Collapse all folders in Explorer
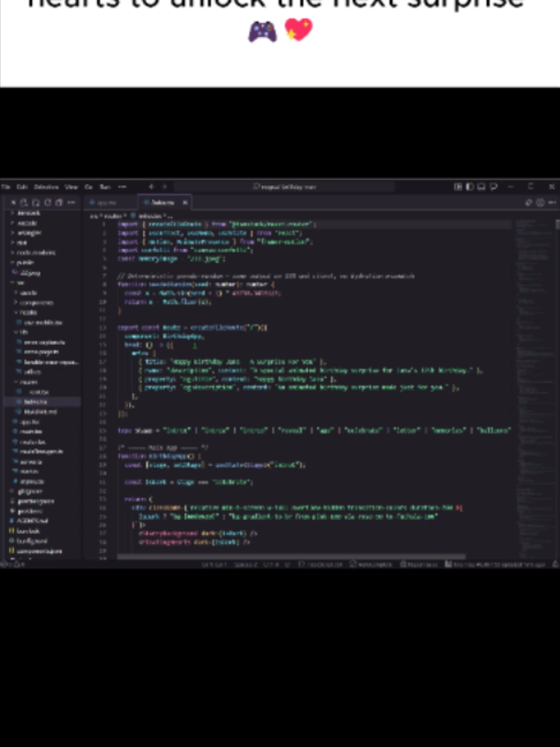Image resolution: width=560 pixels, height=747 pixels. pyautogui.click(x=59, y=203)
